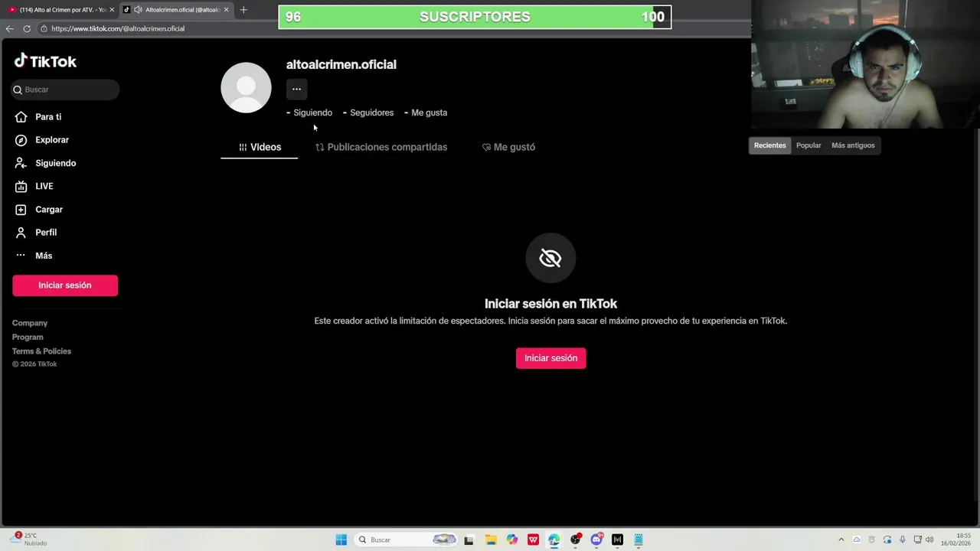Screen dimensions: 980x551
Task: Click profile name altoalcrimen.oficial
Action: coord(341,64)
